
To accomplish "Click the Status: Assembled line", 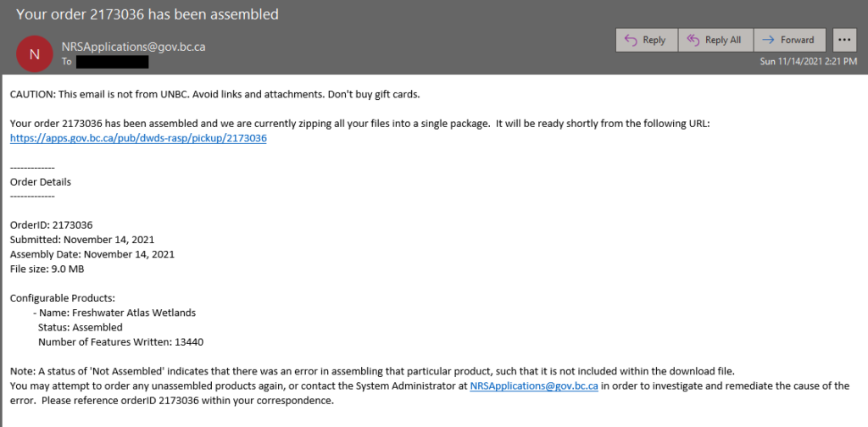I will coord(81,327).
